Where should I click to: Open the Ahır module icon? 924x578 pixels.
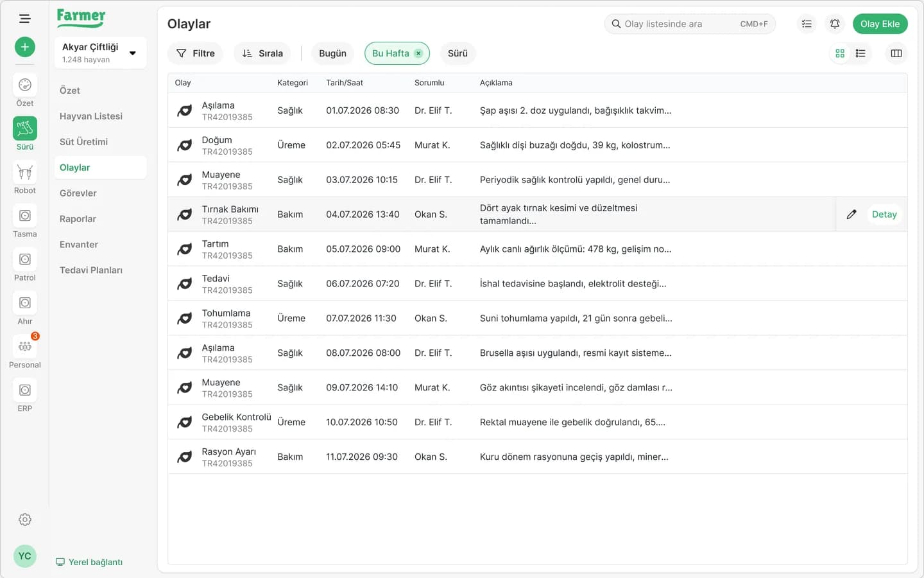coord(25,303)
